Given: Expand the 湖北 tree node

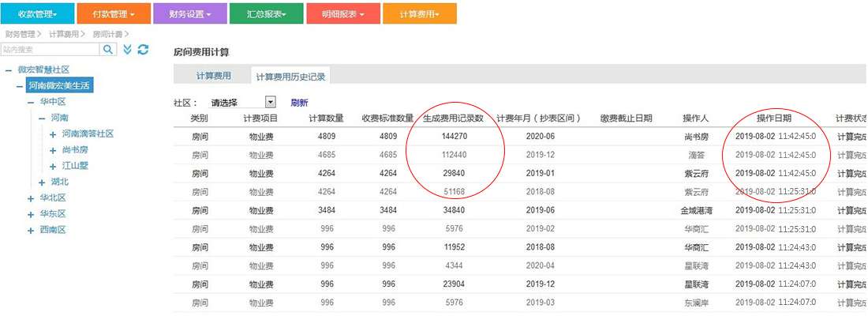Looking at the screenshot, I should point(42,182).
